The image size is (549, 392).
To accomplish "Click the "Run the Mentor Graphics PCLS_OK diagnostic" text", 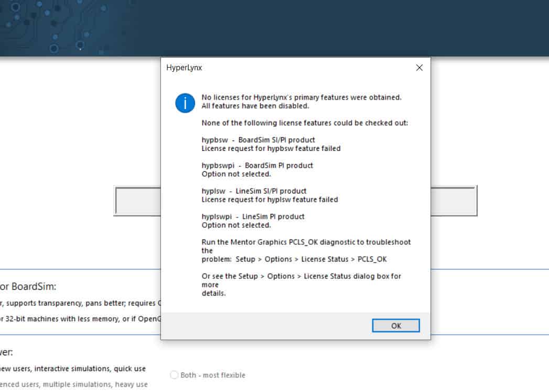I will [306, 242].
